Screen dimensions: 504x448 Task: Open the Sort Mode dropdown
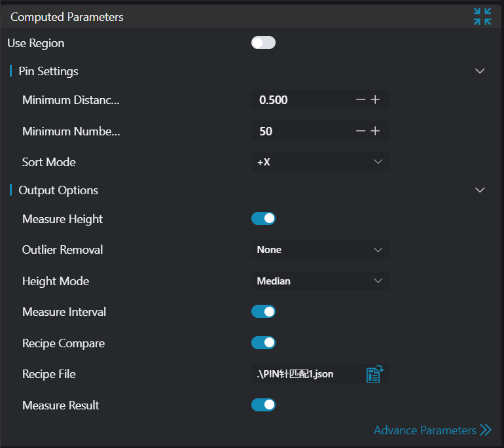tap(320, 162)
